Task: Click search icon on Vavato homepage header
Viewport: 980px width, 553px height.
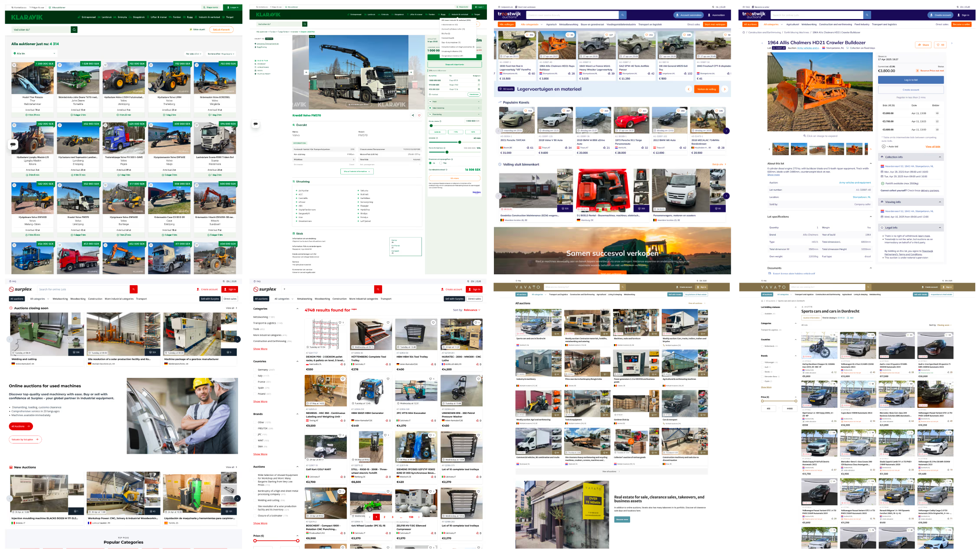Action: tap(623, 287)
